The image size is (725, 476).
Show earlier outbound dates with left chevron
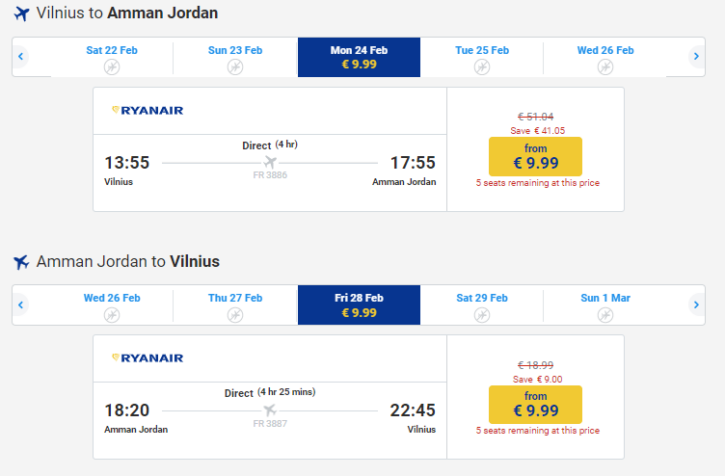point(20,56)
